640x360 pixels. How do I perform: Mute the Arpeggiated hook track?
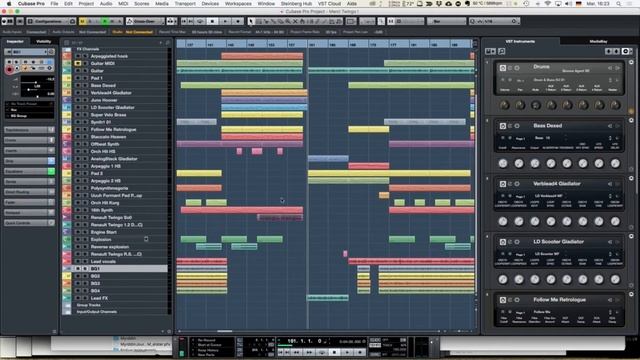(x=78, y=56)
